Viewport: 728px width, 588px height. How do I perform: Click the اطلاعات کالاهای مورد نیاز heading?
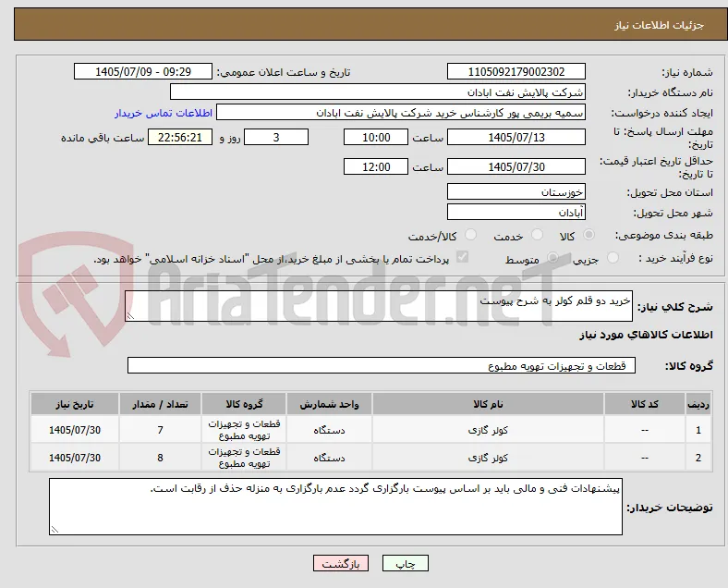pos(646,335)
